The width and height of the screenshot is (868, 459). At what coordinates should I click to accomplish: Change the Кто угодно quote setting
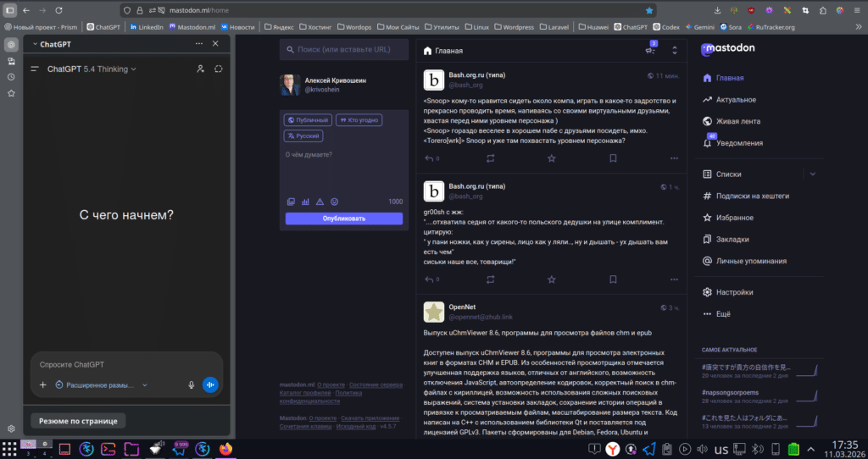tap(359, 120)
